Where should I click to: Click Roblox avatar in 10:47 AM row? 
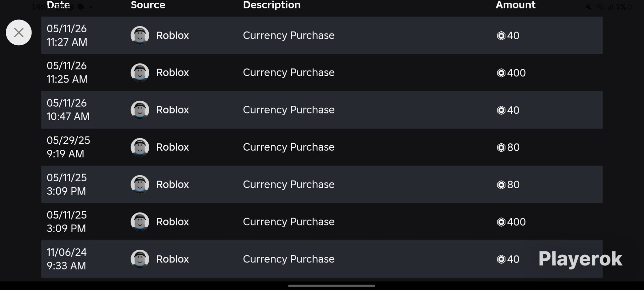(x=140, y=110)
